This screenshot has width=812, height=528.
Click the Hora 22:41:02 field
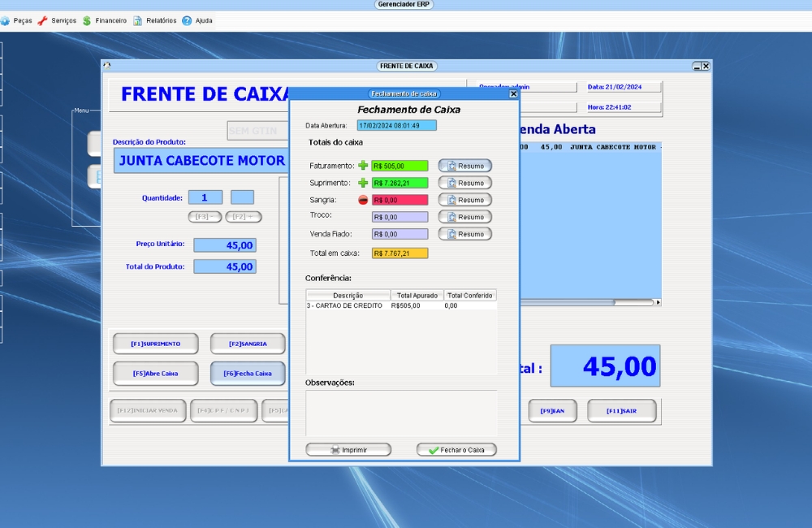click(624, 107)
